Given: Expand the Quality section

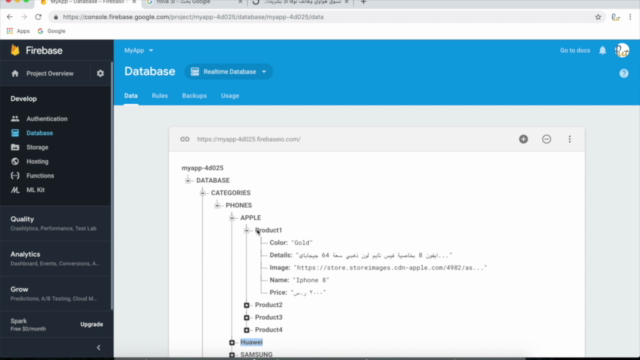Looking at the screenshot, I should (x=55, y=223).
